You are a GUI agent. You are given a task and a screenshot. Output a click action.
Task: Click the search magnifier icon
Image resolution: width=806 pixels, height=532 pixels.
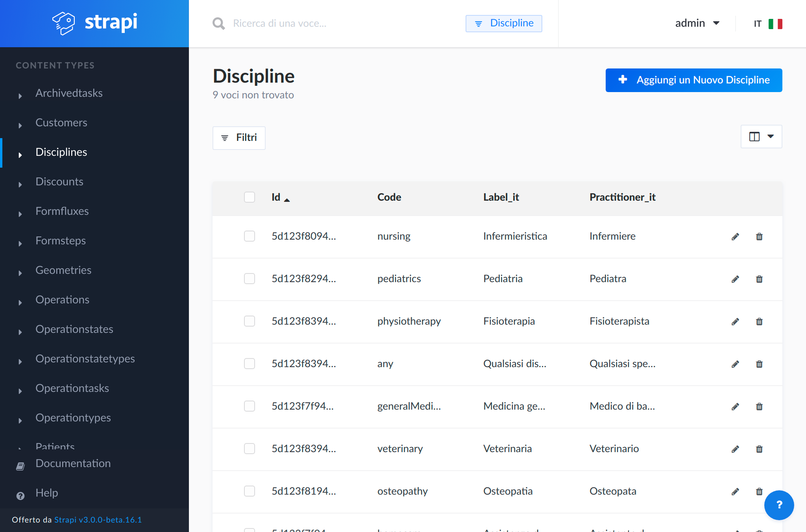pos(219,24)
